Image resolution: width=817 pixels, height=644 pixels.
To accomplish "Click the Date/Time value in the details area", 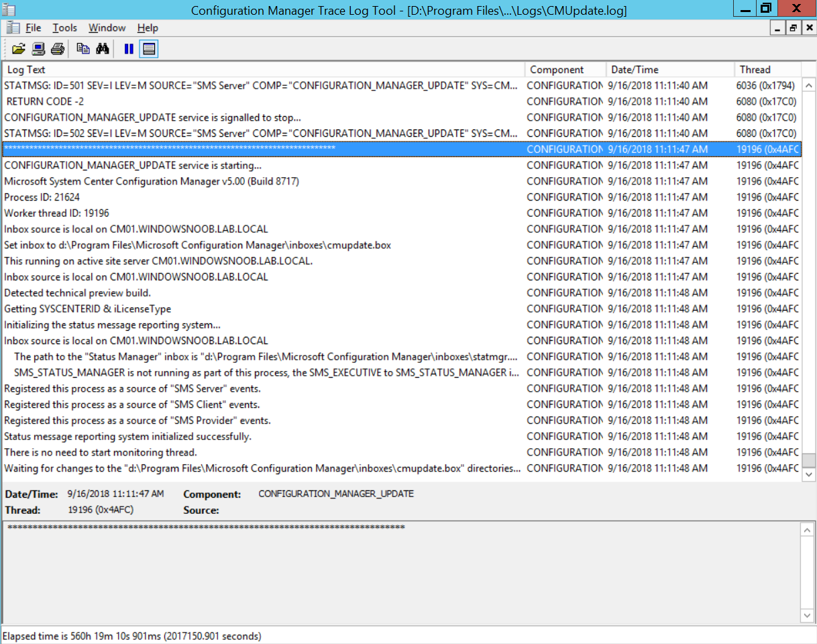I will tap(115, 494).
